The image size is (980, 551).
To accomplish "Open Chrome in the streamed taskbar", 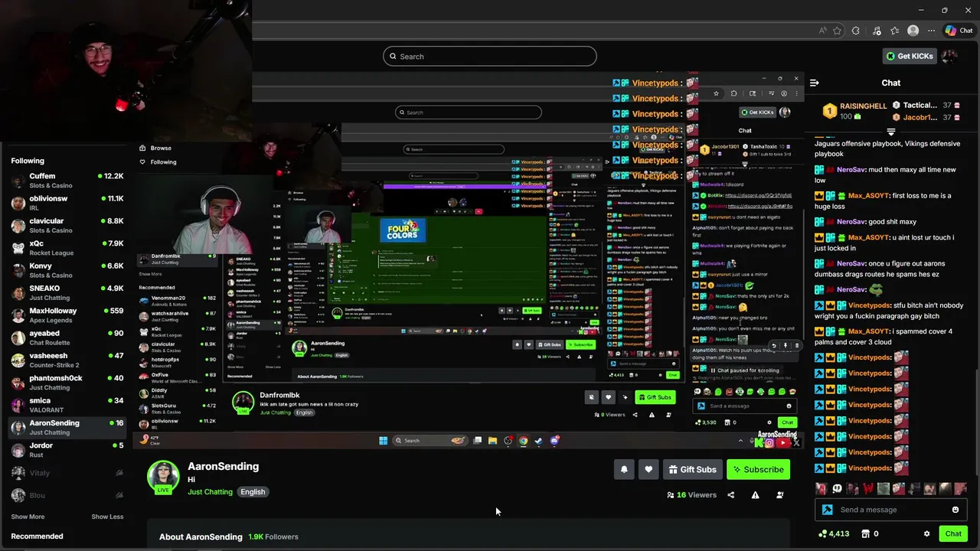I will coord(523,441).
